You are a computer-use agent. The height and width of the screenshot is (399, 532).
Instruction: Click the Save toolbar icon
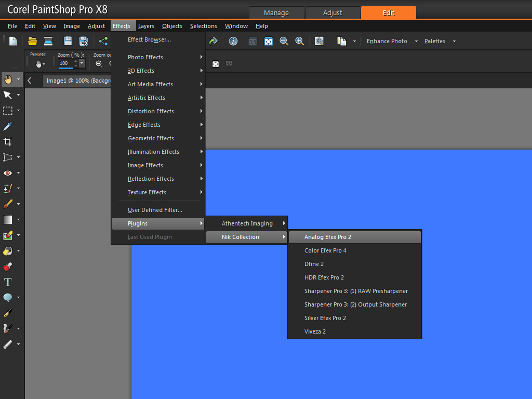[x=68, y=41]
